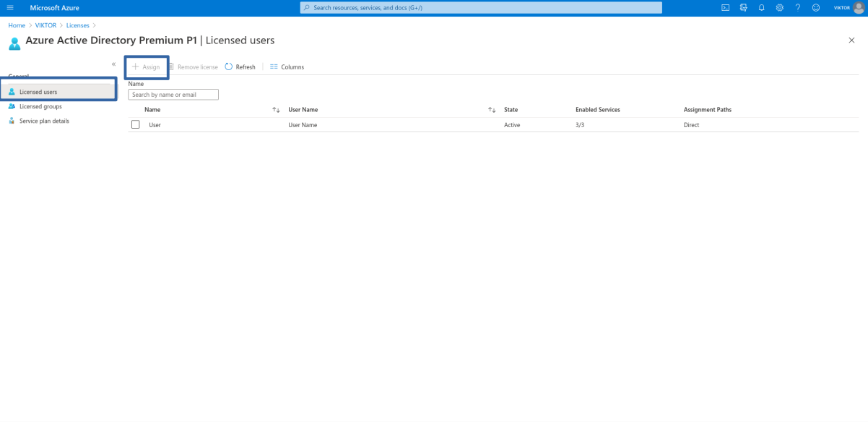868x422 pixels.
Task: Go to VIKTOR in the breadcrumb
Action: (x=45, y=25)
